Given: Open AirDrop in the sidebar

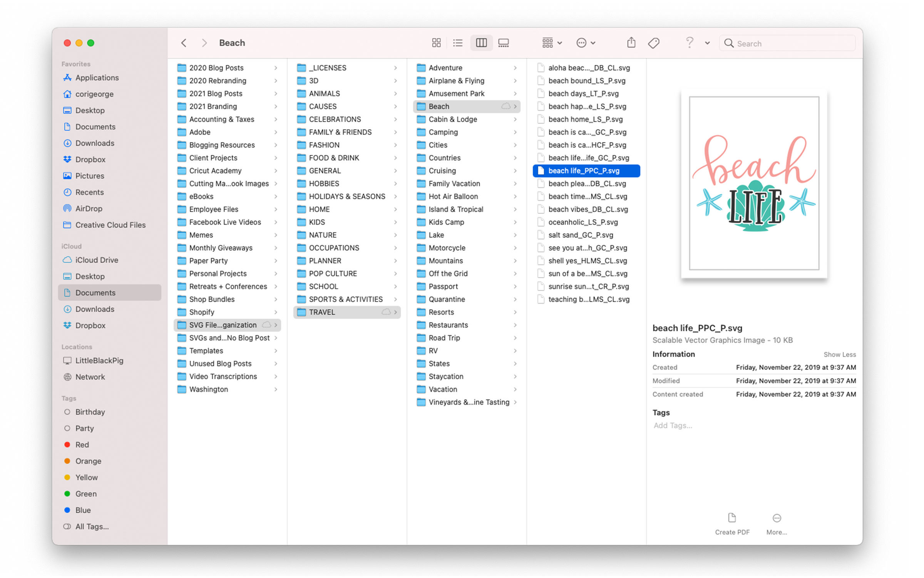Looking at the screenshot, I should pos(89,208).
